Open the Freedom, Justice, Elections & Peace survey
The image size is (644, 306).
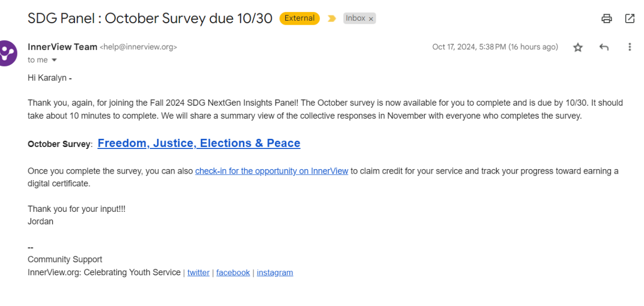point(199,143)
